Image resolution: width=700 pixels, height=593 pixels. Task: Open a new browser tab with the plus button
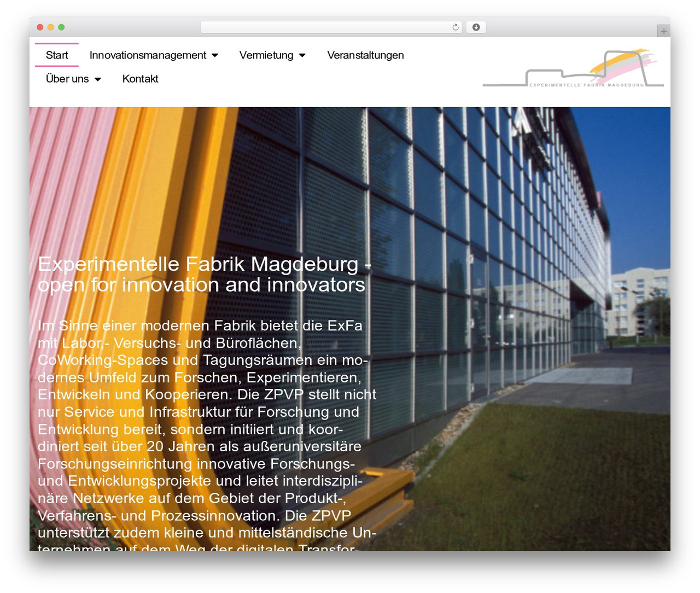tap(663, 31)
